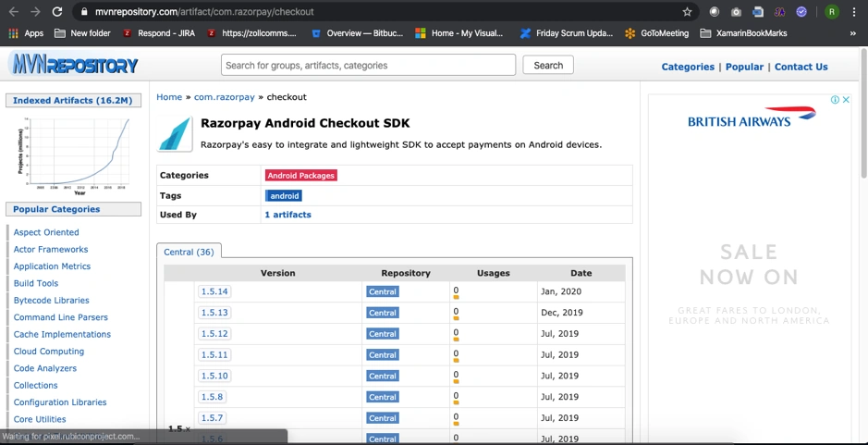This screenshot has width=868, height=445.
Task: Open Cloud Computing category
Action: [49, 352]
